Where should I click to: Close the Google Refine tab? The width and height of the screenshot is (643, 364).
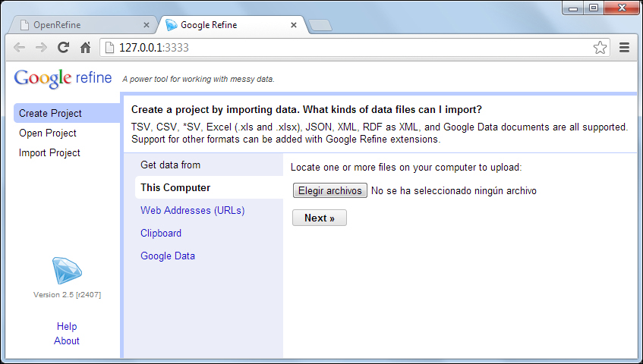click(294, 25)
